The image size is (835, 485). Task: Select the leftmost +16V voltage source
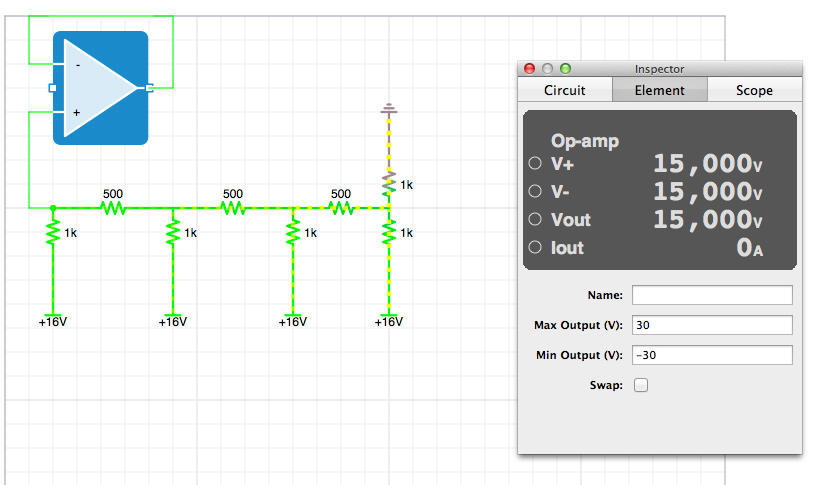coord(53,321)
